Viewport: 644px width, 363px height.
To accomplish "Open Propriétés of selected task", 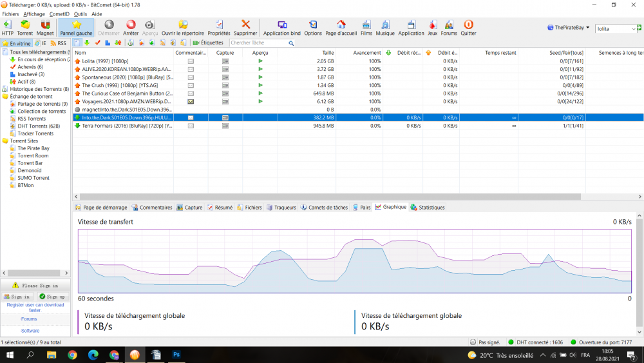I will point(218,28).
